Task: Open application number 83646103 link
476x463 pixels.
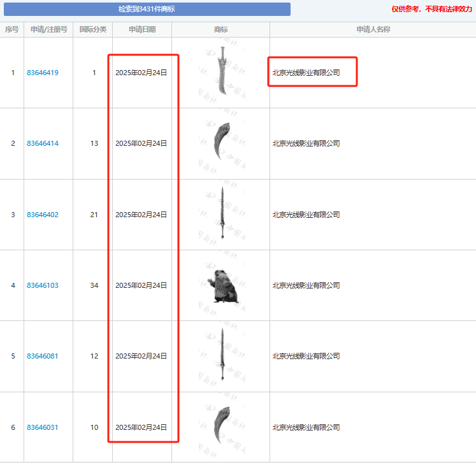Action: click(43, 285)
